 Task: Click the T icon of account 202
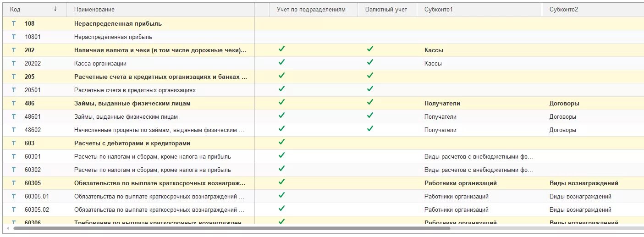(x=14, y=50)
